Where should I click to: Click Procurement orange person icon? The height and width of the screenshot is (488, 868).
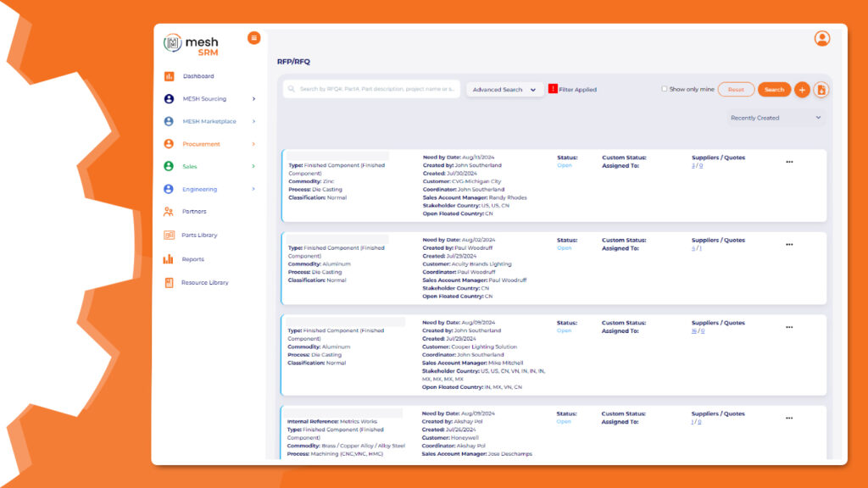pos(169,144)
